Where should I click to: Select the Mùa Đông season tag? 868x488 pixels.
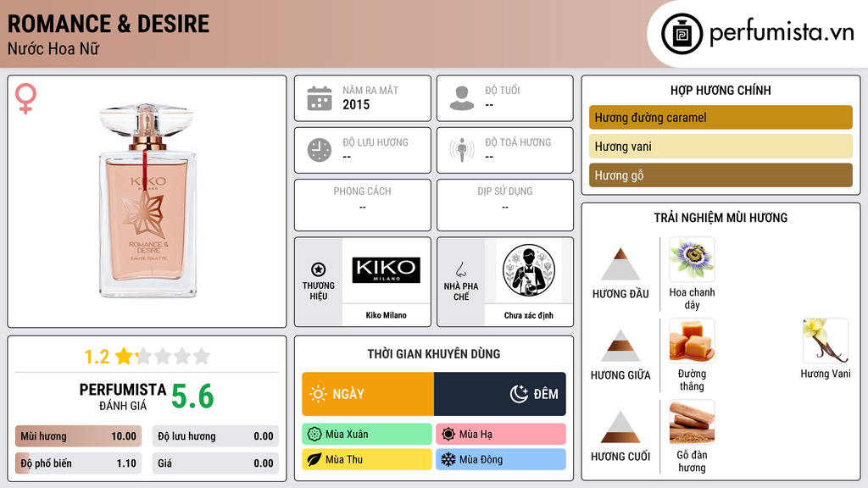point(501,459)
